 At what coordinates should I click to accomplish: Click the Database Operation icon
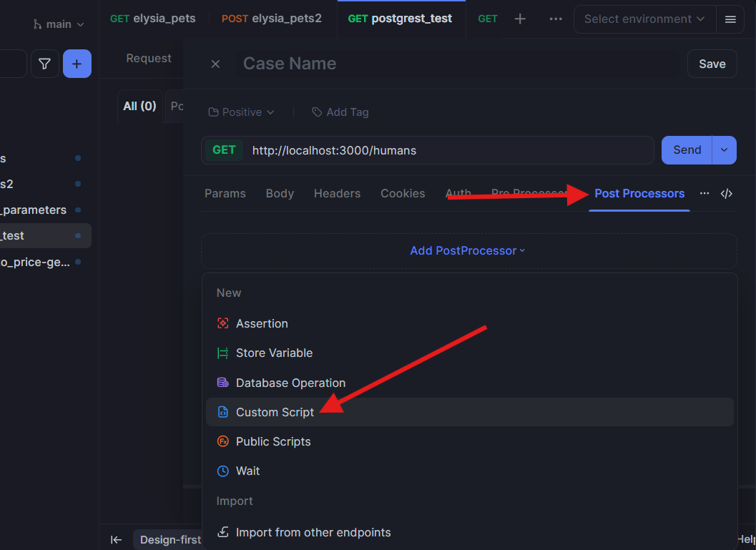(222, 383)
